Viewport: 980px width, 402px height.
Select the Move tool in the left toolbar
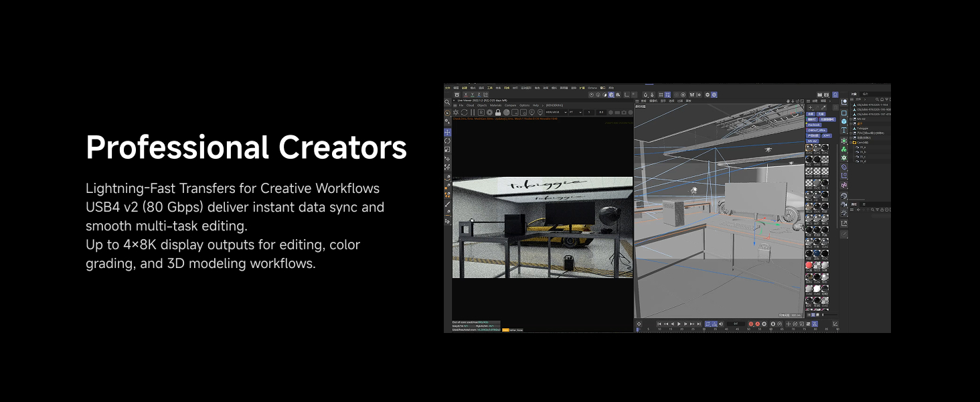[x=447, y=132]
